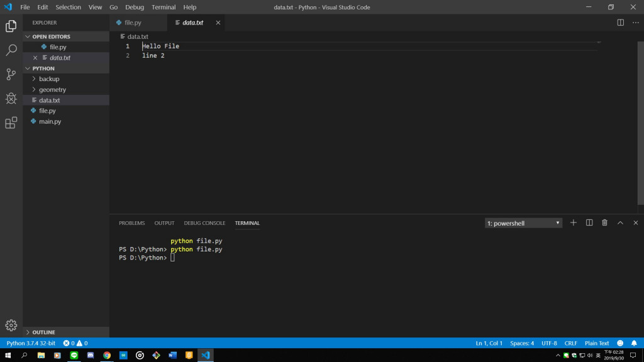This screenshot has height=362, width=644.
Task: Switch to the Problems panel tab
Action: pyautogui.click(x=132, y=223)
